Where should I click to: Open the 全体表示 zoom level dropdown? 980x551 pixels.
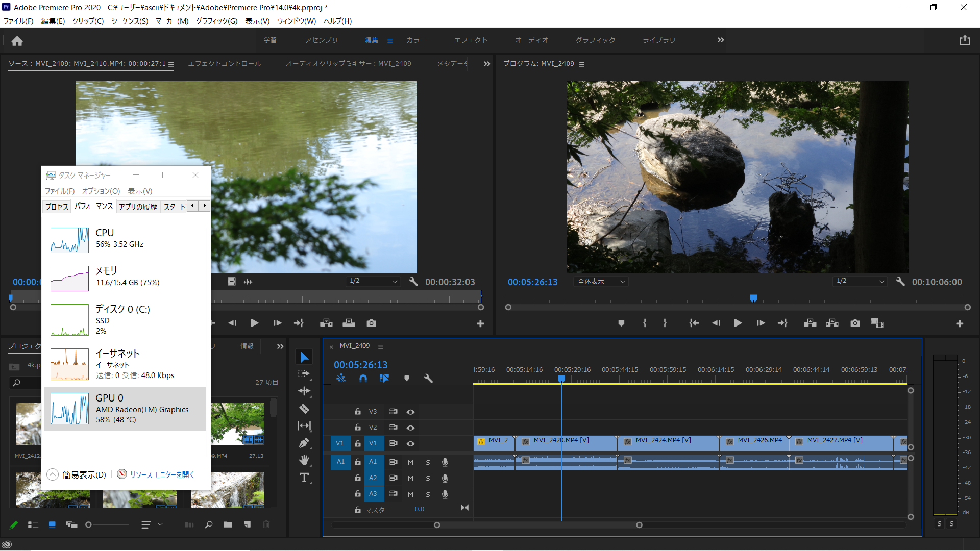coord(601,282)
